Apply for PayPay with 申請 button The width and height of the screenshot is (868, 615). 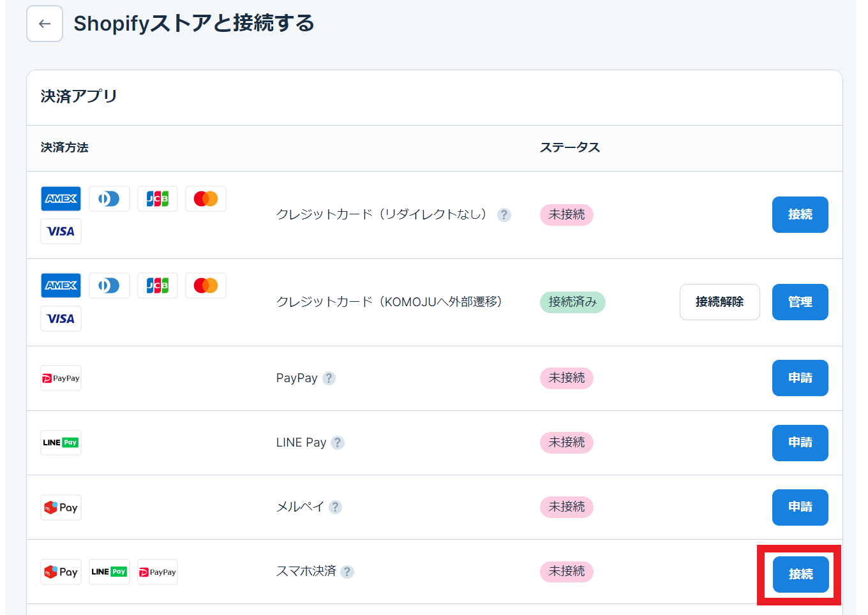pos(800,378)
